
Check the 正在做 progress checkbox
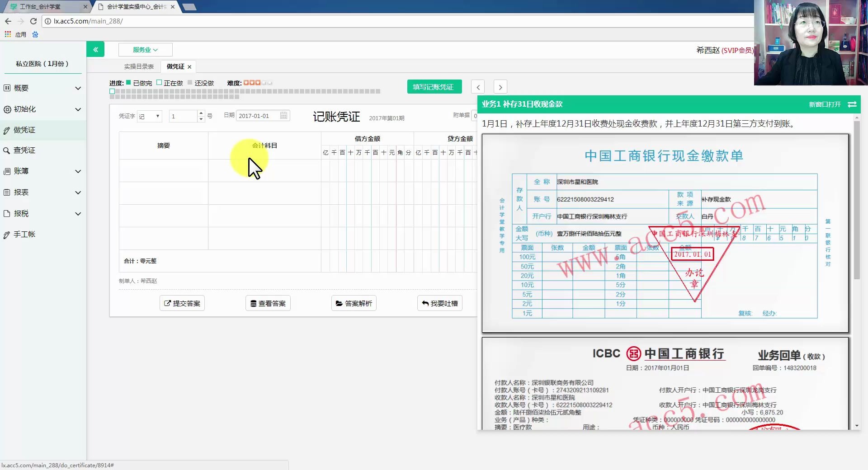coord(159,82)
